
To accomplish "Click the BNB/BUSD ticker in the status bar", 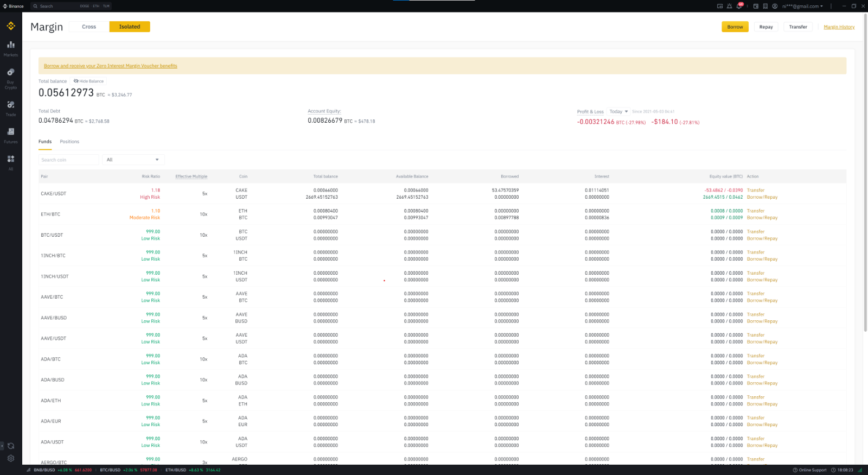I will [x=62, y=470].
